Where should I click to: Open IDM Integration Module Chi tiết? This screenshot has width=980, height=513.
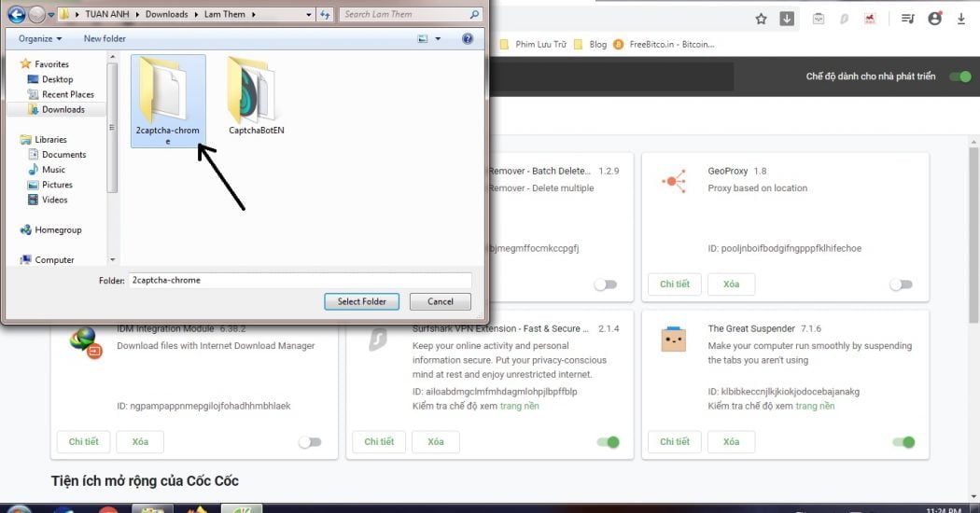(x=84, y=441)
